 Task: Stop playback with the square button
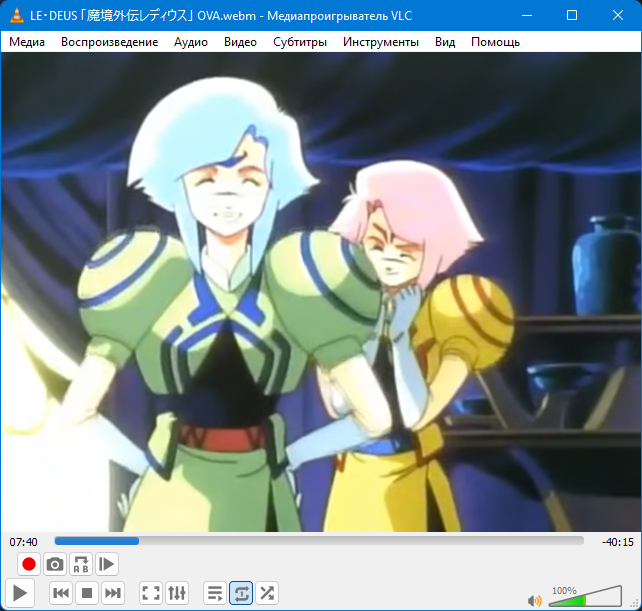pos(87,593)
